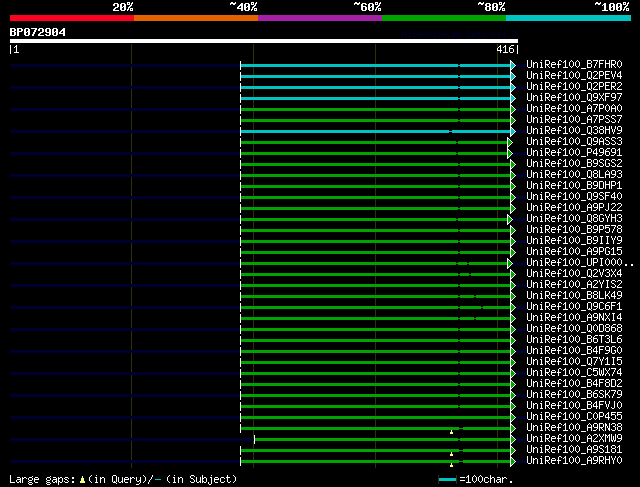The width and height of the screenshot is (640, 487).
Task: Click the white query sequence bar
Action: click(x=264, y=41)
